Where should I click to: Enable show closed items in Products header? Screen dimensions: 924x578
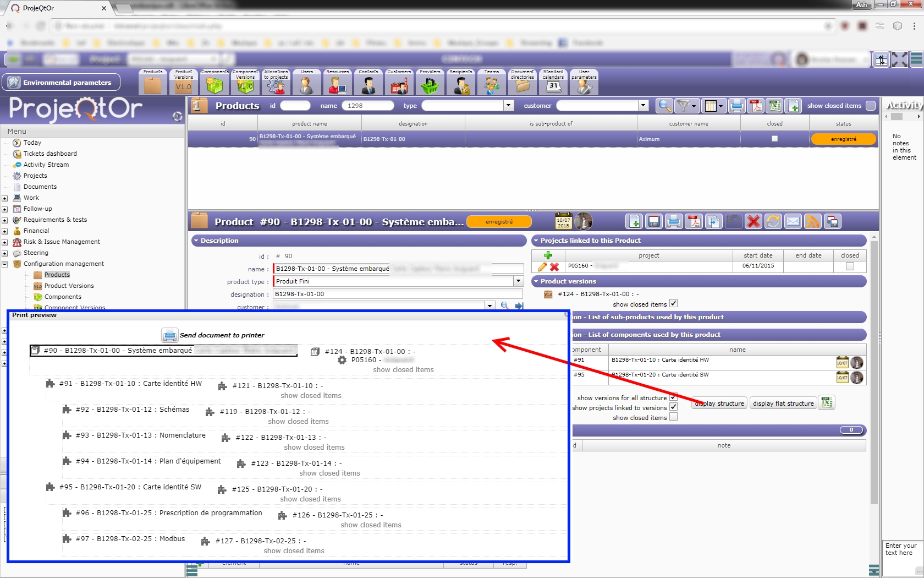871,106
